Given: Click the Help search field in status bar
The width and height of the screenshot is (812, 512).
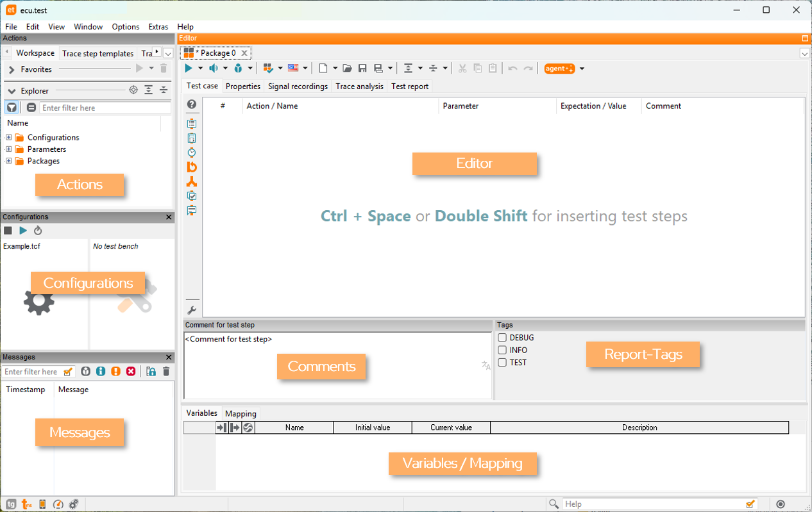Looking at the screenshot, I should 660,504.
